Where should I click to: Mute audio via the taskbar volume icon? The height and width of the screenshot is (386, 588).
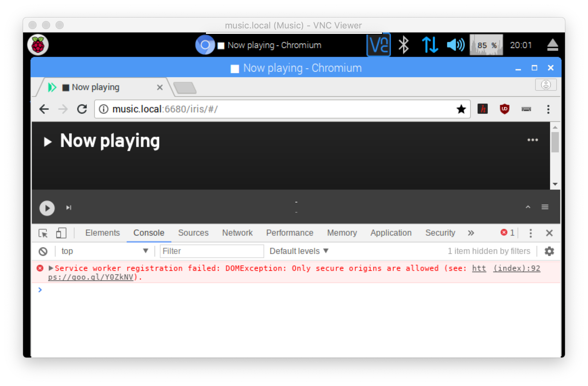455,44
